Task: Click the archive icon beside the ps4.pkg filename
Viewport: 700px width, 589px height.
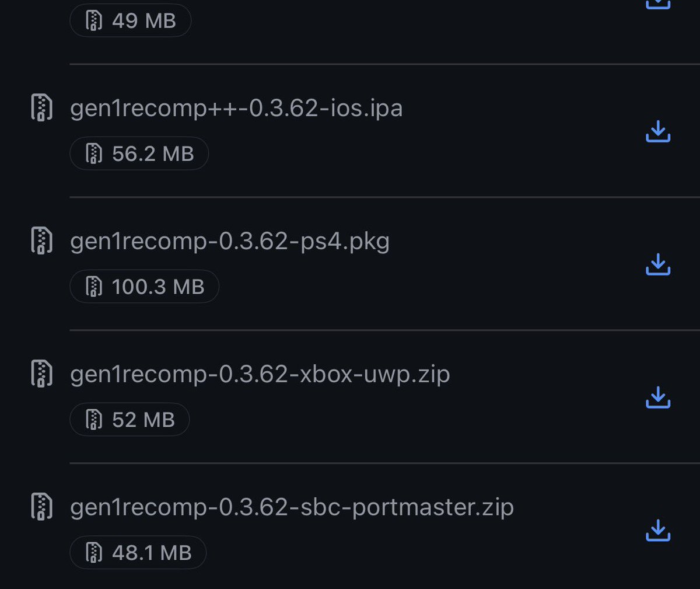Action: 41,241
